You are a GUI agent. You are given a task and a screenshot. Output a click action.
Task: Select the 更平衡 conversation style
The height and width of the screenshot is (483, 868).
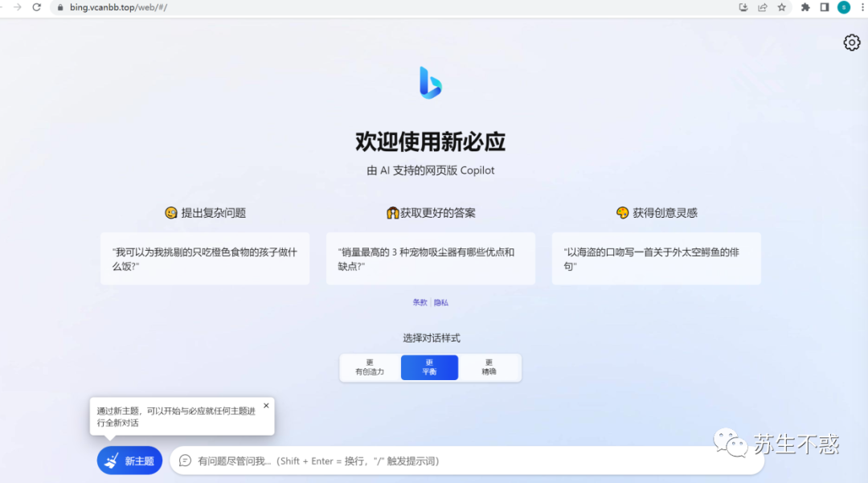point(429,367)
